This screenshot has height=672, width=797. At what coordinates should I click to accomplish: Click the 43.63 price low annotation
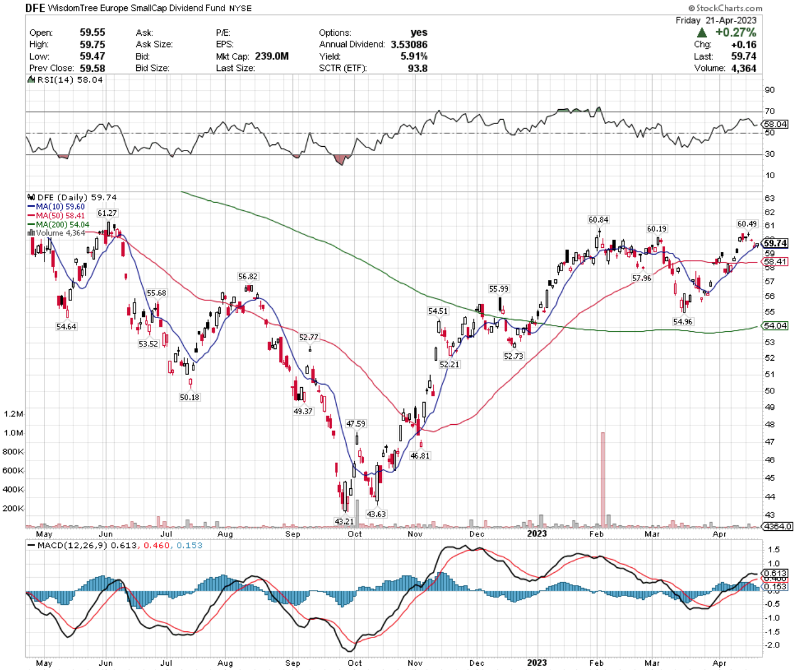click(376, 514)
